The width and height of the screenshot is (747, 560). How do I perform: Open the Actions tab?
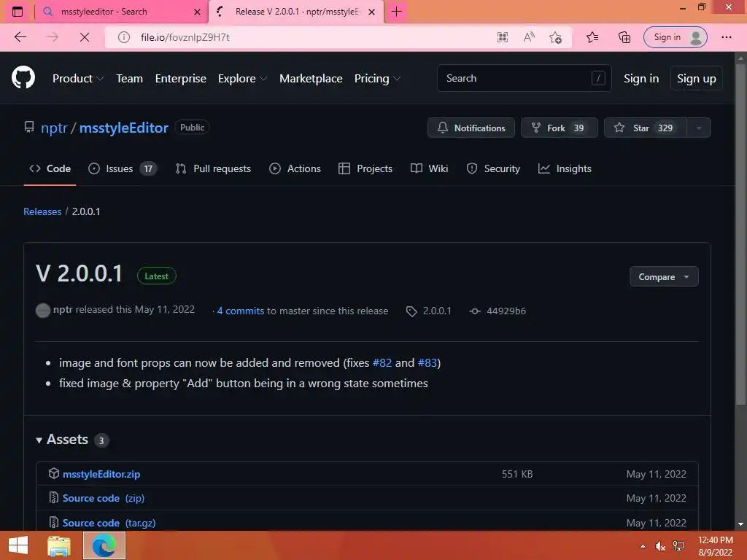[295, 168]
